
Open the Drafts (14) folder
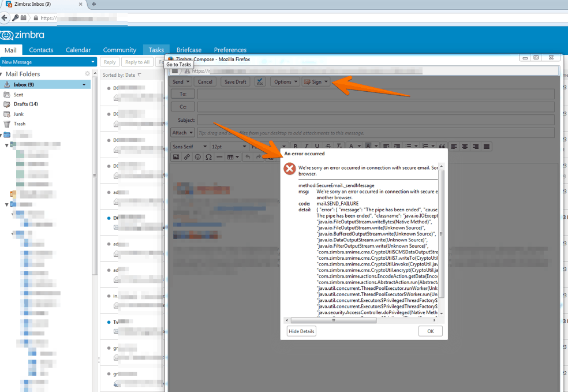pos(25,104)
